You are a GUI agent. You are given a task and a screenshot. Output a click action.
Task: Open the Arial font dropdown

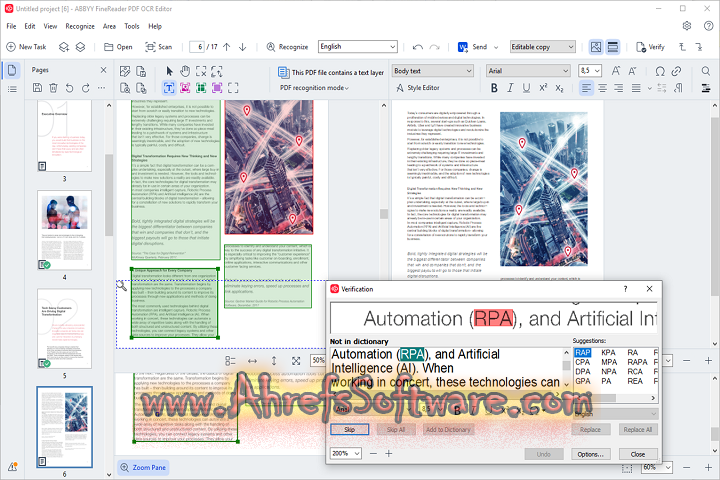pos(528,71)
